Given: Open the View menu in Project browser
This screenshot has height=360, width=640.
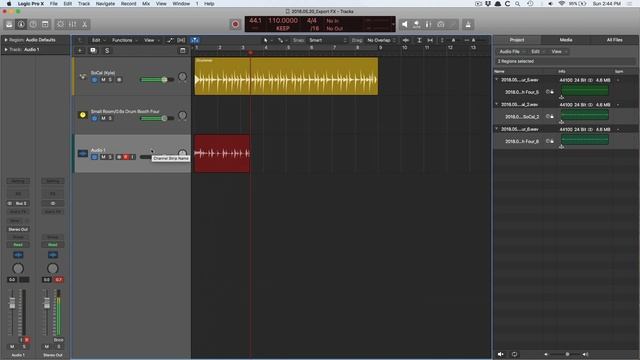Looking at the screenshot, I should click(559, 51).
